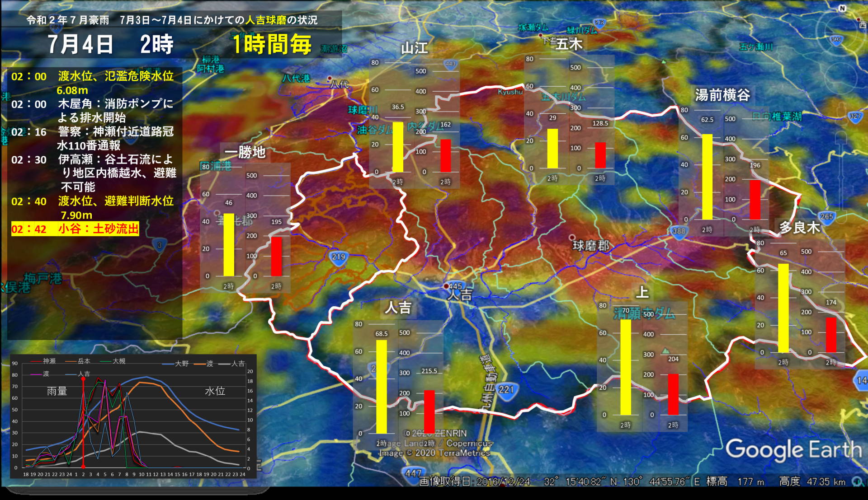This screenshot has width=868, height=500.
Task: Click the red time marker in the chart
Action: (x=83, y=422)
